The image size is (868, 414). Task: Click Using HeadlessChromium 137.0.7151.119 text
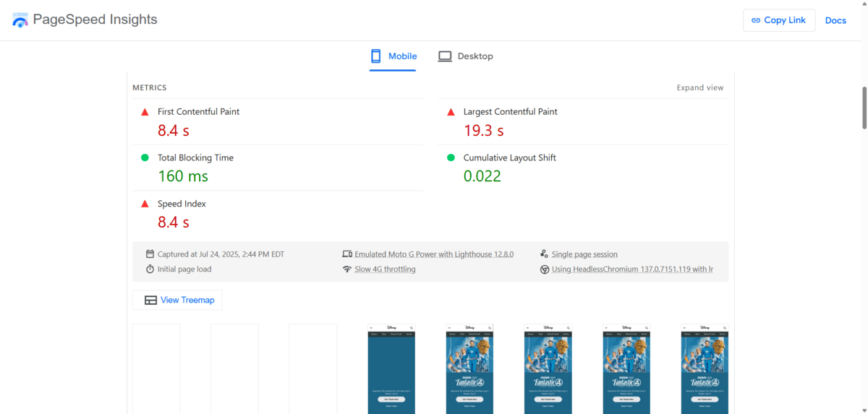[633, 269]
